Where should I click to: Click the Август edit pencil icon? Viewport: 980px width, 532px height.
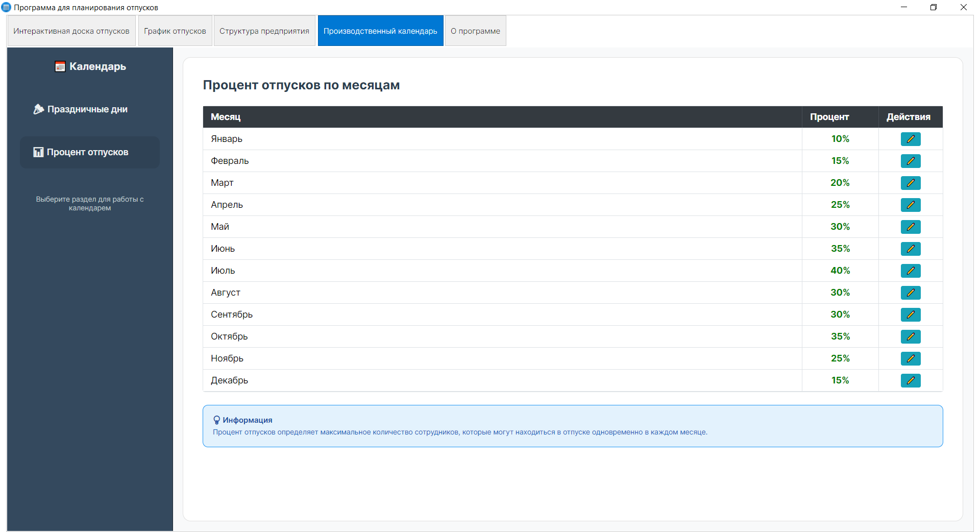click(x=910, y=293)
